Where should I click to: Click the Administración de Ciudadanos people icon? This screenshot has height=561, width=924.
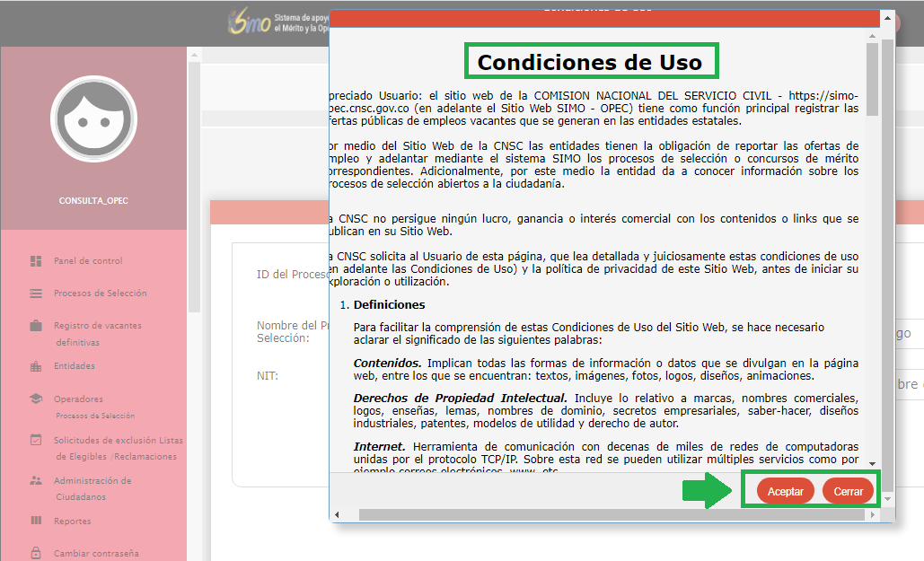coord(36,480)
